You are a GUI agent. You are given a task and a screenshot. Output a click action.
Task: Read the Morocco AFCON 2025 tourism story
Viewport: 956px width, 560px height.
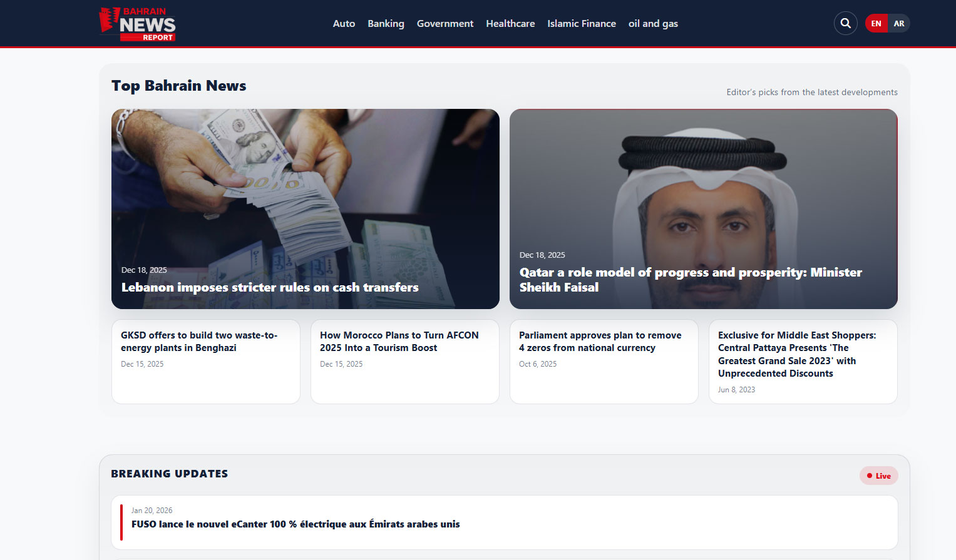click(x=399, y=342)
